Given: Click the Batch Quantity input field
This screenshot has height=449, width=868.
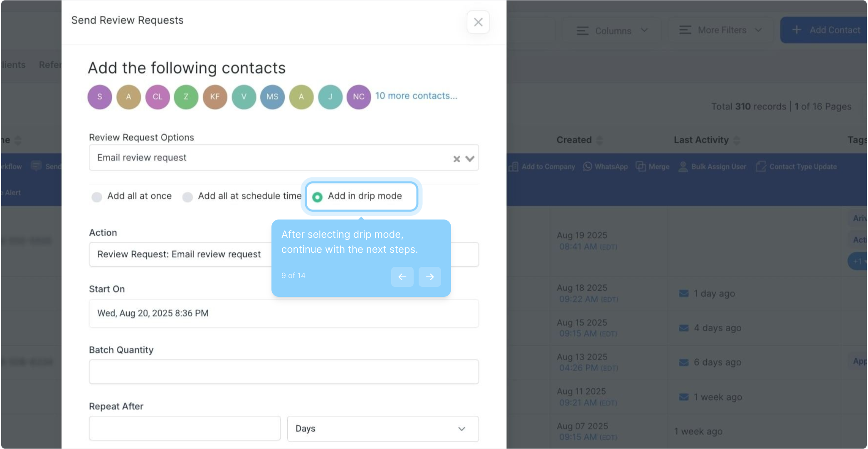Looking at the screenshot, I should 284,372.
